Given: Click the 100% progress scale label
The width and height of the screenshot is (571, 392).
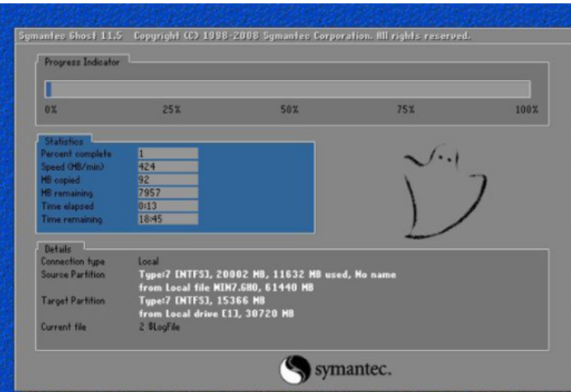Looking at the screenshot, I should coord(526,110).
